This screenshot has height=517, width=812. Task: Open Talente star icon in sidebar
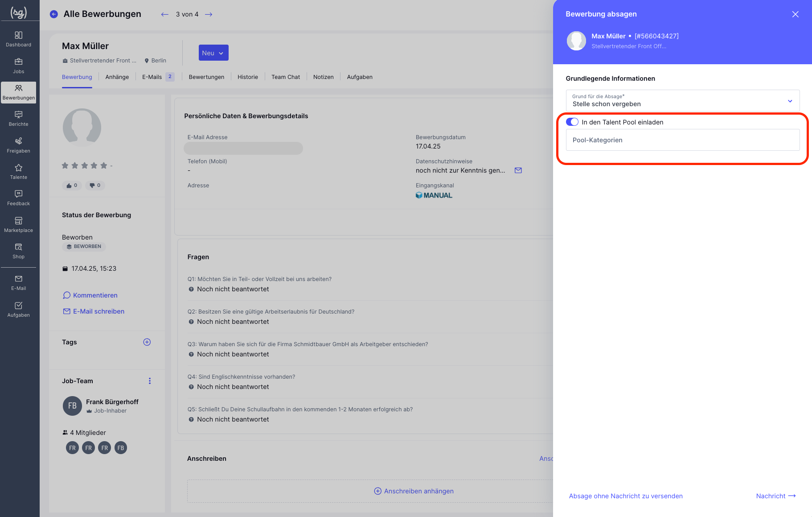pos(18,172)
